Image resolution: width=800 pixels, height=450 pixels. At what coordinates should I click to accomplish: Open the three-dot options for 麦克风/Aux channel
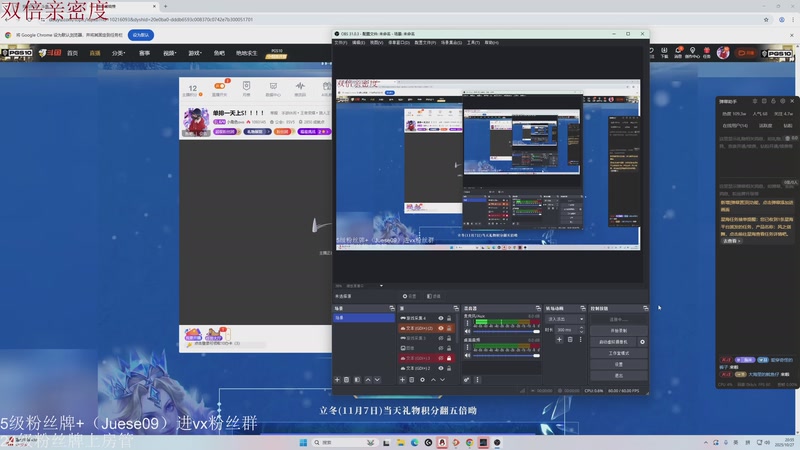[467, 323]
